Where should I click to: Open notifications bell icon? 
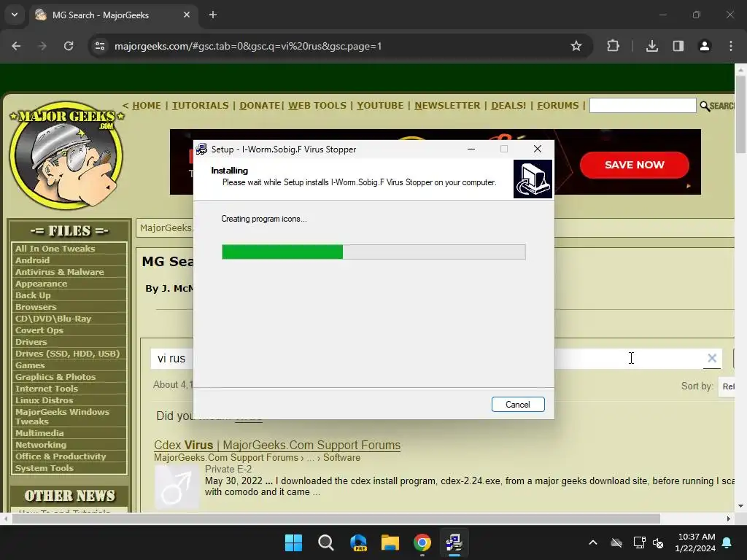point(727,542)
